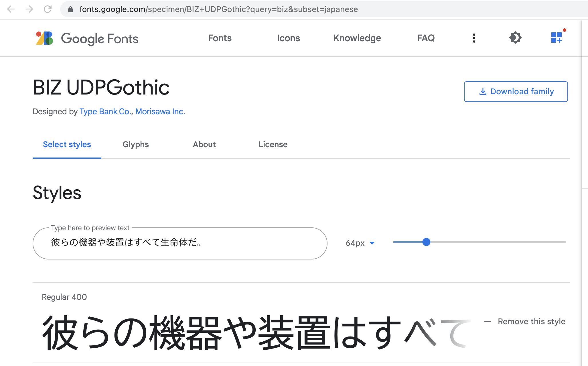Click Download family button
Screen dimensions: 588x366
point(516,92)
